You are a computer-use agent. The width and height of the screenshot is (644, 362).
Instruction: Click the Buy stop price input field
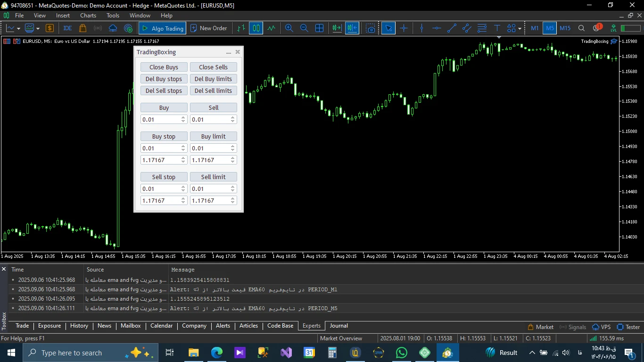(160, 160)
